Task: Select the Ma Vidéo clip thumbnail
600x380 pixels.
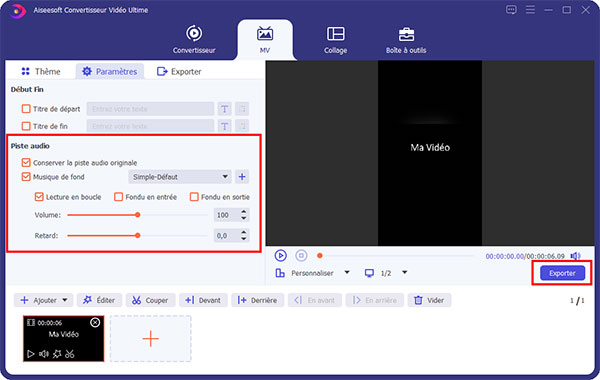Action: (64, 338)
